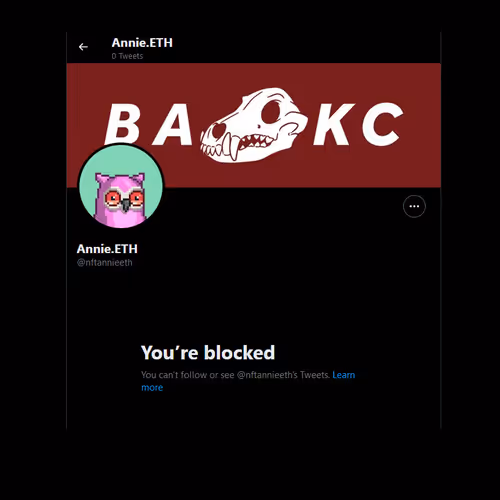Screen dimensions: 500x500
Task: Click the Learn more link
Action: (x=248, y=381)
